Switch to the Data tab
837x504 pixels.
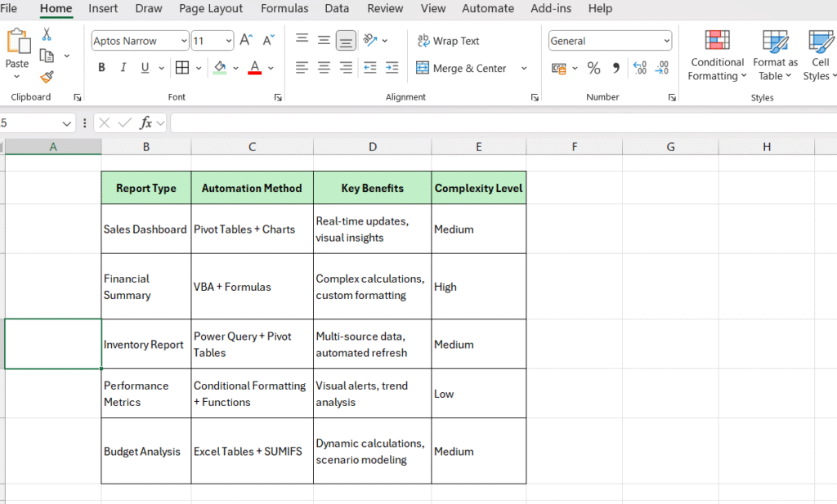[x=337, y=8]
